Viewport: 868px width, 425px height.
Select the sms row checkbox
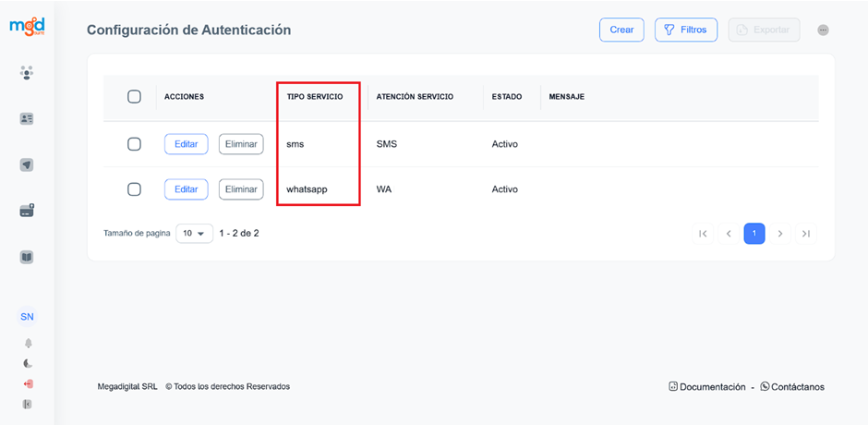tap(134, 144)
